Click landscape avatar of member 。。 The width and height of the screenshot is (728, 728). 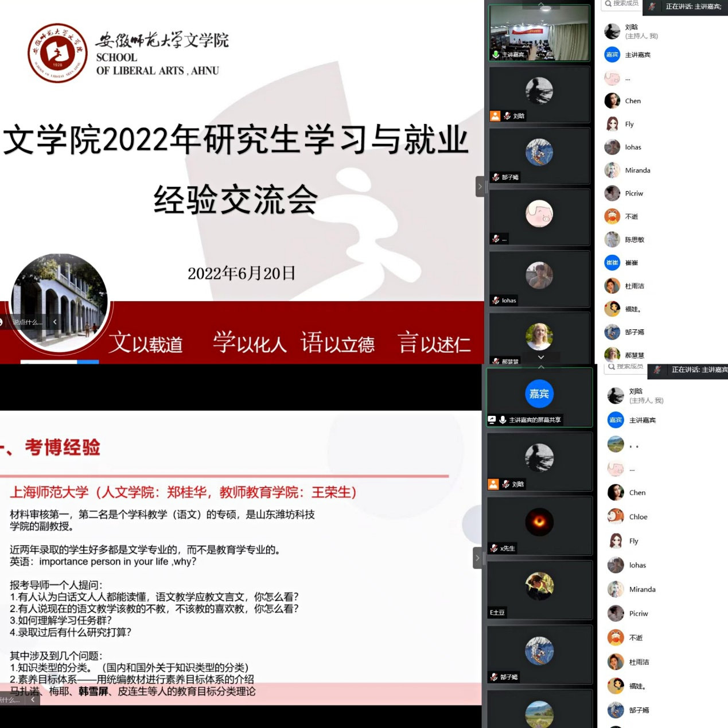(616, 444)
